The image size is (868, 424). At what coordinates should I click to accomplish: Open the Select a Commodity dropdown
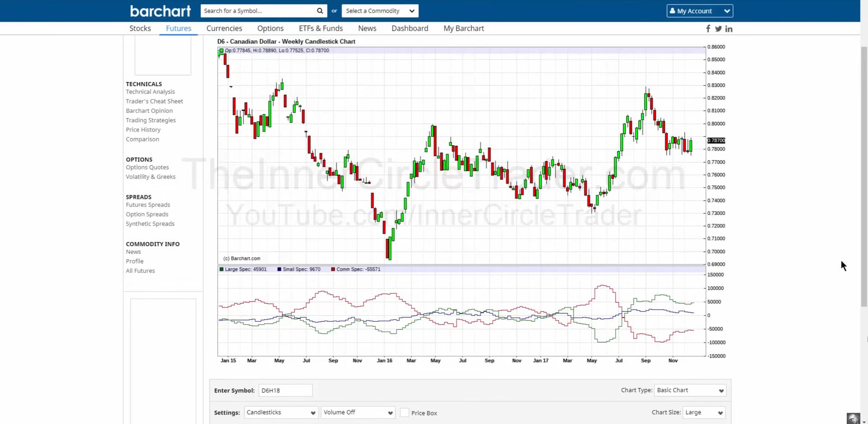click(380, 11)
